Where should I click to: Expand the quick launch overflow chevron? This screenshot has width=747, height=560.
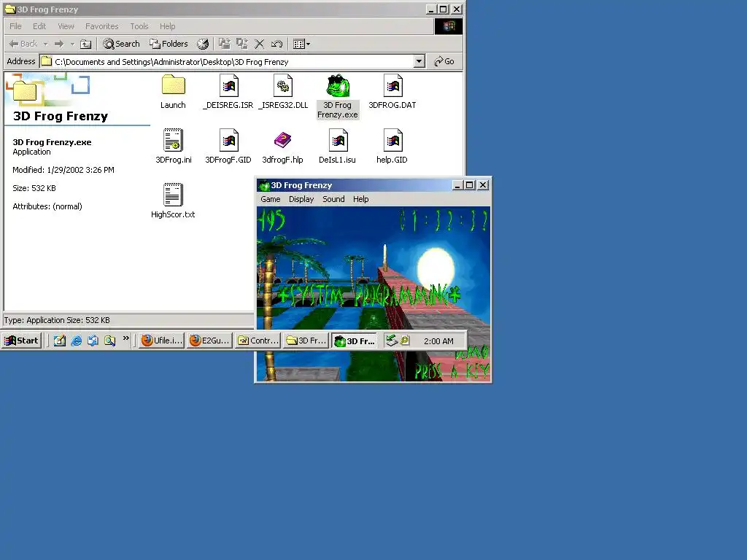click(125, 338)
